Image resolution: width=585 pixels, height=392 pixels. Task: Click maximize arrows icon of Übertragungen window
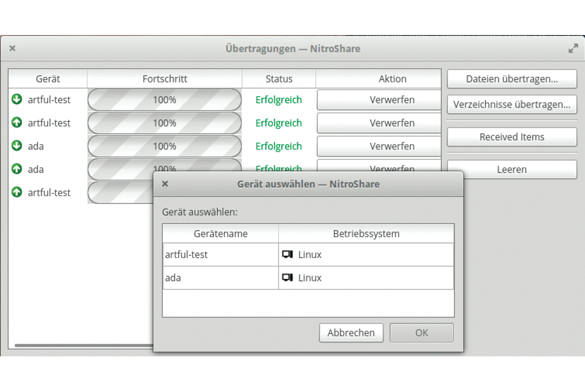point(573,49)
